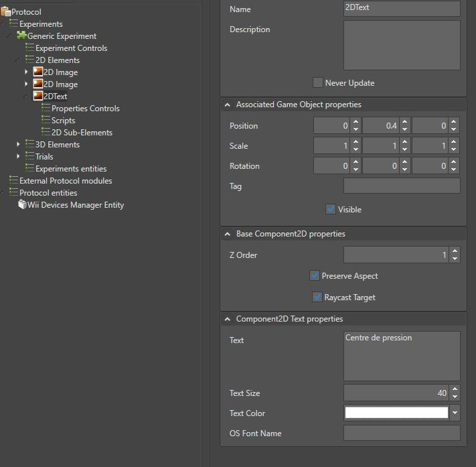Click the Position Y field showing 0.4
This screenshot has width=476, height=467.
(x=381, y=125)
